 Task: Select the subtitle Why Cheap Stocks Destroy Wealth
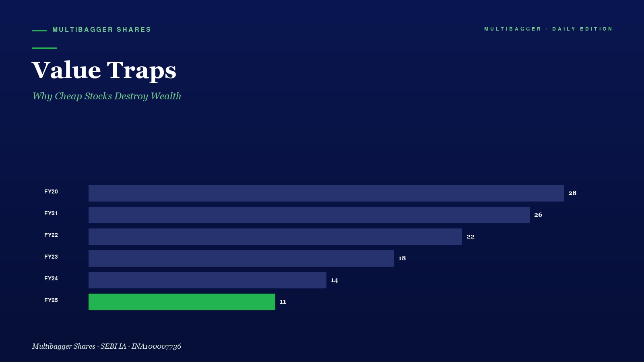point(107,96)
